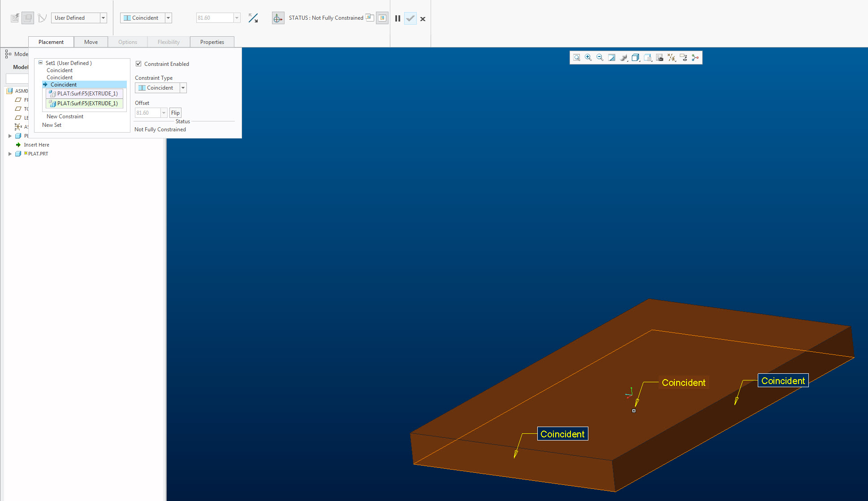
Task: Switch to the Options tab
Action: [127, 41]
